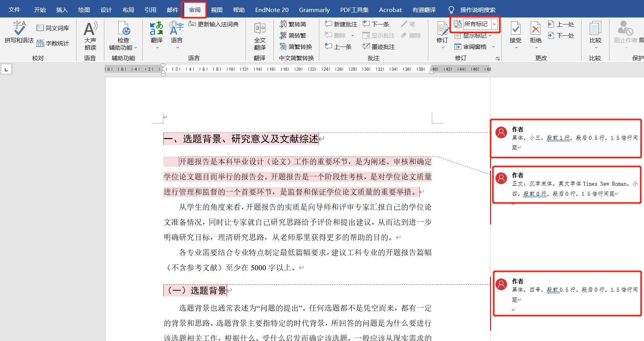644x341 pixels.
Task: Go to 下一处 next change
Action: tap(561, 35)
